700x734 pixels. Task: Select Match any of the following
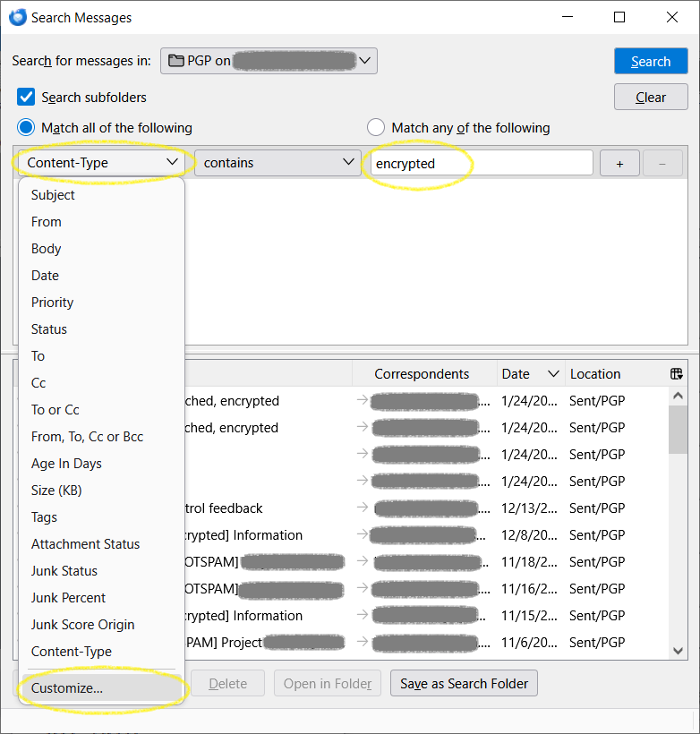[376, 128]
